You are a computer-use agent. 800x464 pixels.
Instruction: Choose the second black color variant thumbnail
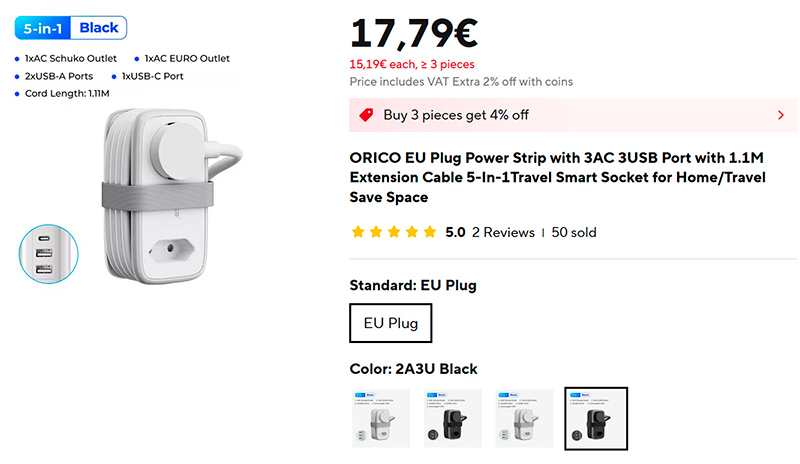pyautogui.click(x=453, y=418)
